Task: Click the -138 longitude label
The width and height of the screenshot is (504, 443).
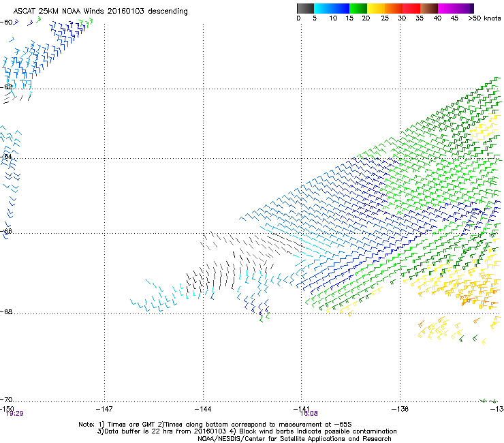Action: [x=400, y=409]
